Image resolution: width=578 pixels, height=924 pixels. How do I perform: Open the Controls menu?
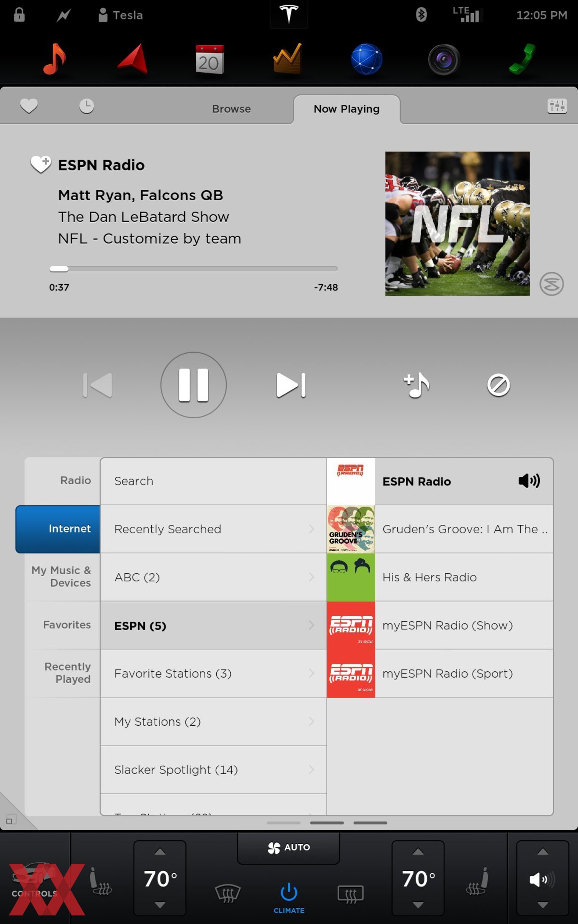(35, 880)
